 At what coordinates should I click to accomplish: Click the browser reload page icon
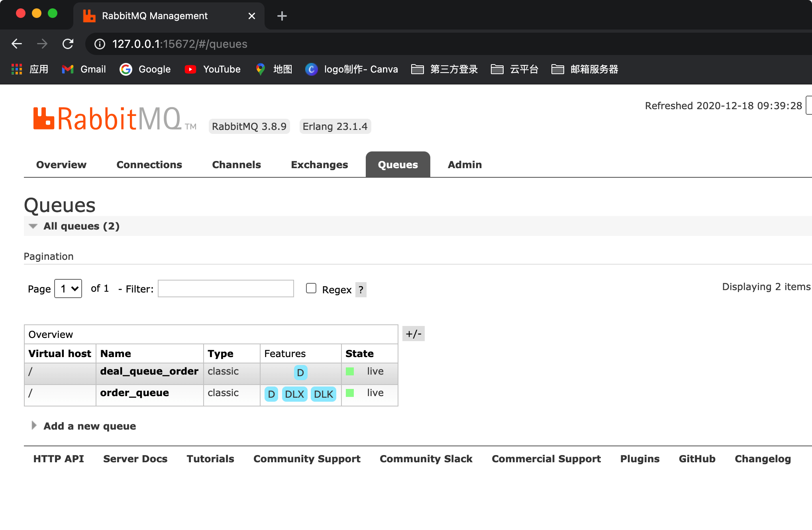click(x=68, y=44)
